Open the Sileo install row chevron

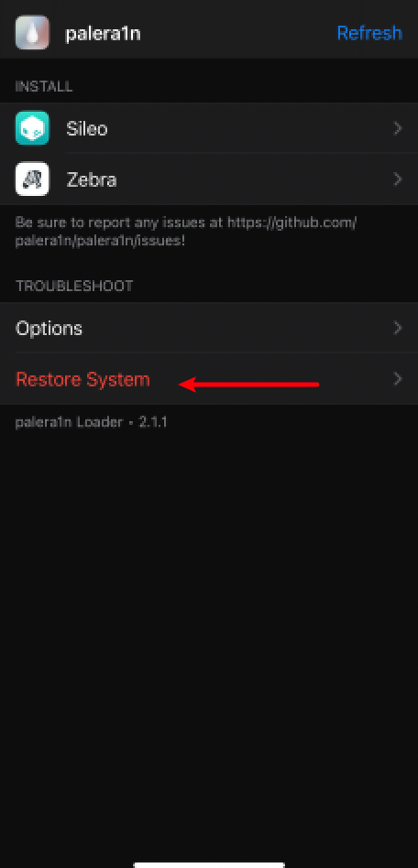point(398,129)
